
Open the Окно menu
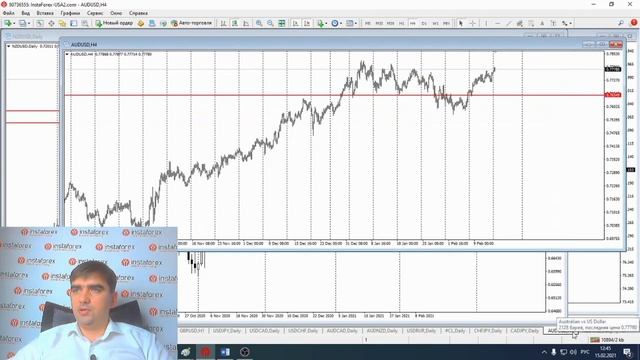point(116,13)
